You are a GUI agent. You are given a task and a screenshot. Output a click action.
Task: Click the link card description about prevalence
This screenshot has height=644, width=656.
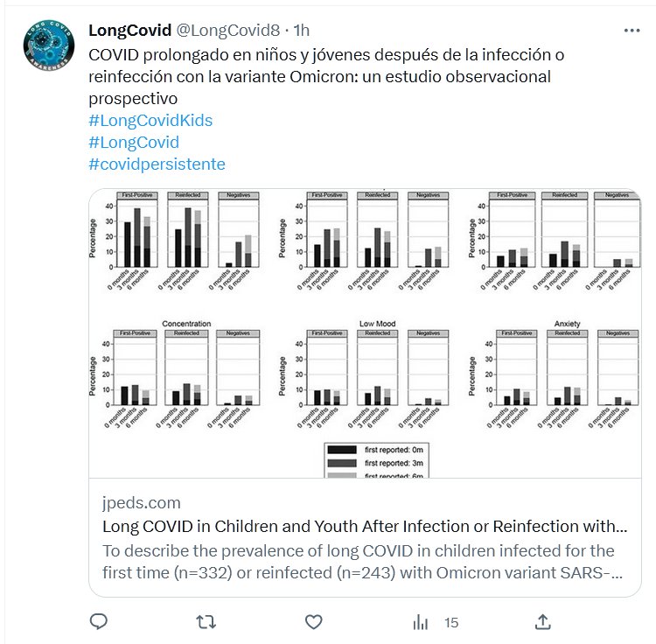(359, 562)
